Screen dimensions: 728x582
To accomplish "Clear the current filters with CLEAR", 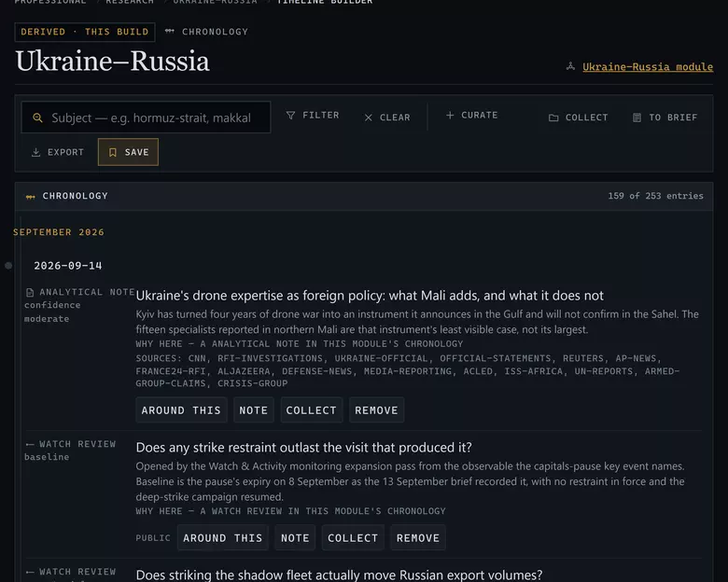I will pyautogui.click(x=387, y=118).
